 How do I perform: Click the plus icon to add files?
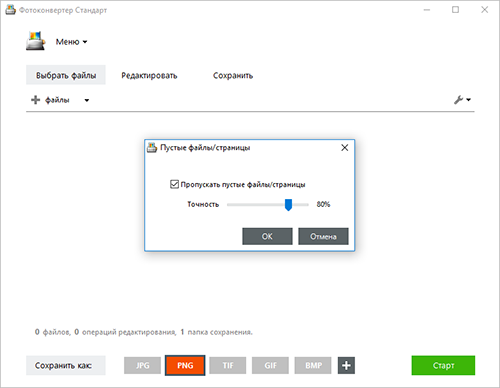coord(35,100)
